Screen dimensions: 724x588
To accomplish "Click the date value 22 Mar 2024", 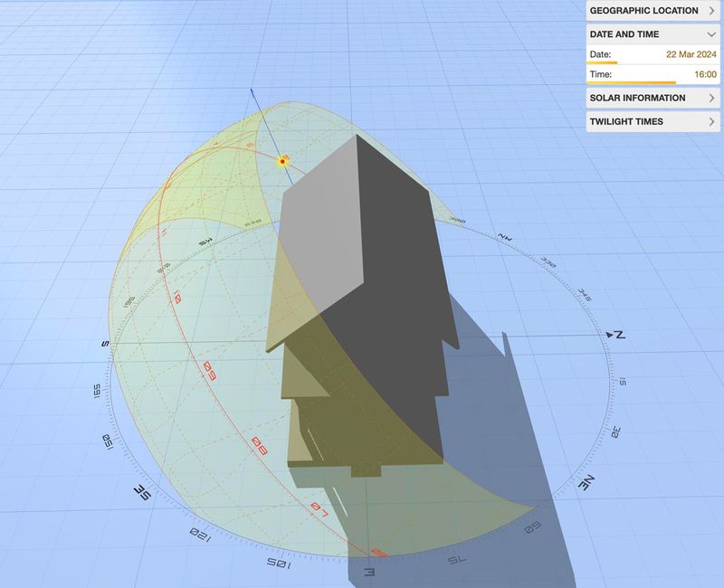I will [691, 54].
